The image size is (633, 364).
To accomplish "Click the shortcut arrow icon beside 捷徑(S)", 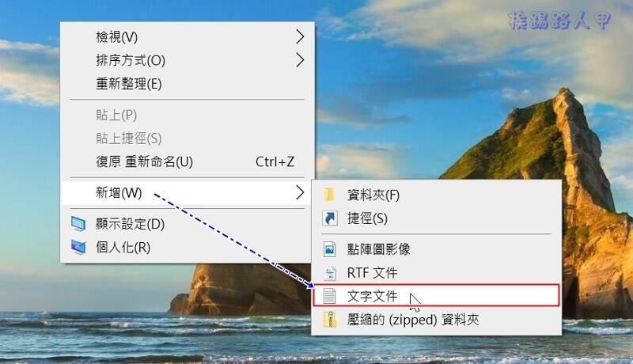I will [x=330, y=218].
